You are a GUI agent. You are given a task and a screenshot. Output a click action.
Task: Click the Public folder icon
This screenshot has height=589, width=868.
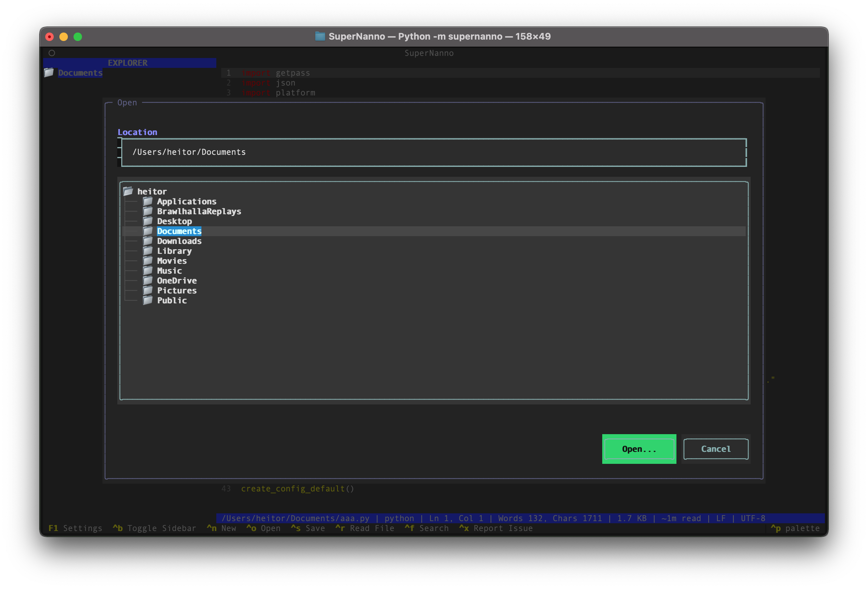click(x=148, y=300)
